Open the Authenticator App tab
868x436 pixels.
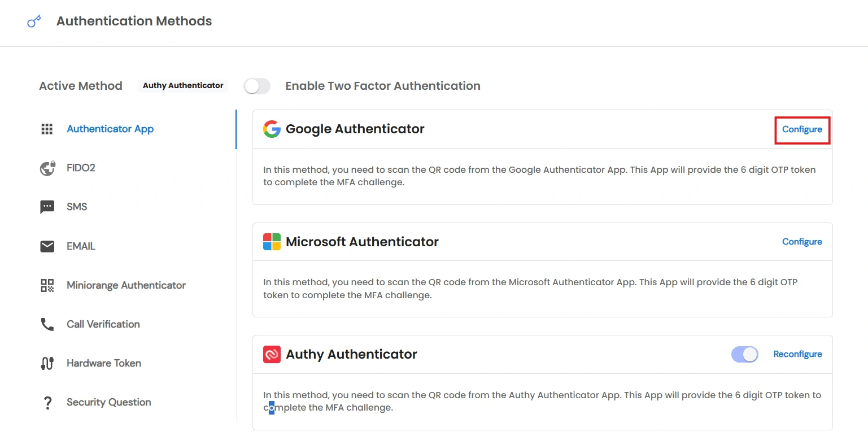tap(110, 129)
